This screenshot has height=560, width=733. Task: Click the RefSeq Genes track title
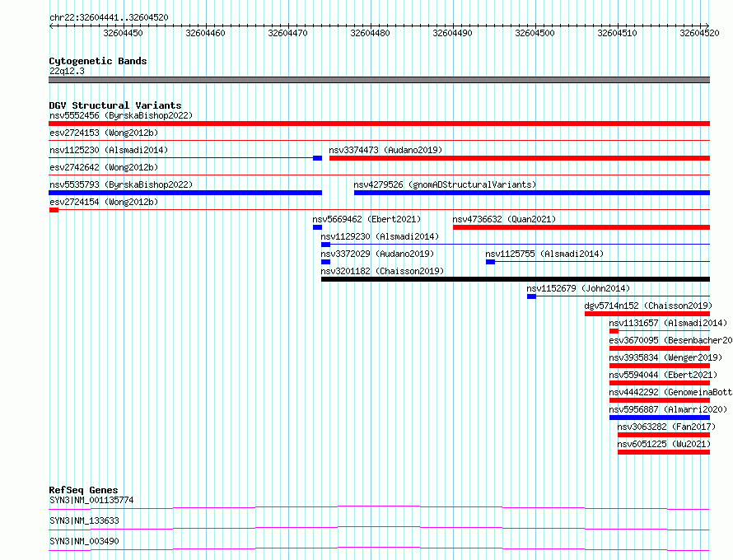coord(83,490)
